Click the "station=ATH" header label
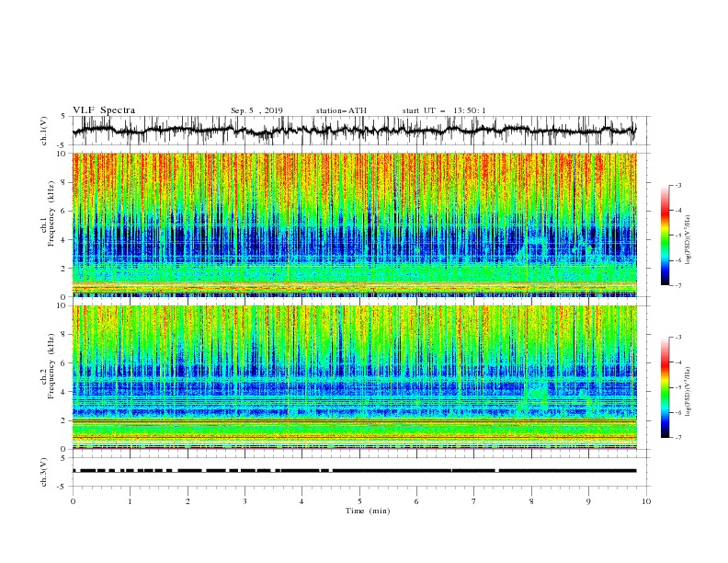Screen dimensions: 728x563 [341, 110]
